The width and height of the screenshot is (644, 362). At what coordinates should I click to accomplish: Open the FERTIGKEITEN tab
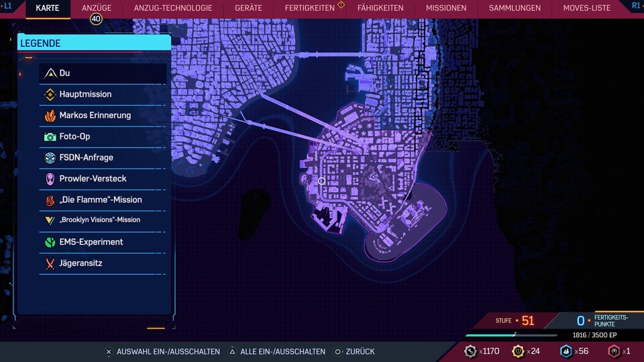(310, 8)
